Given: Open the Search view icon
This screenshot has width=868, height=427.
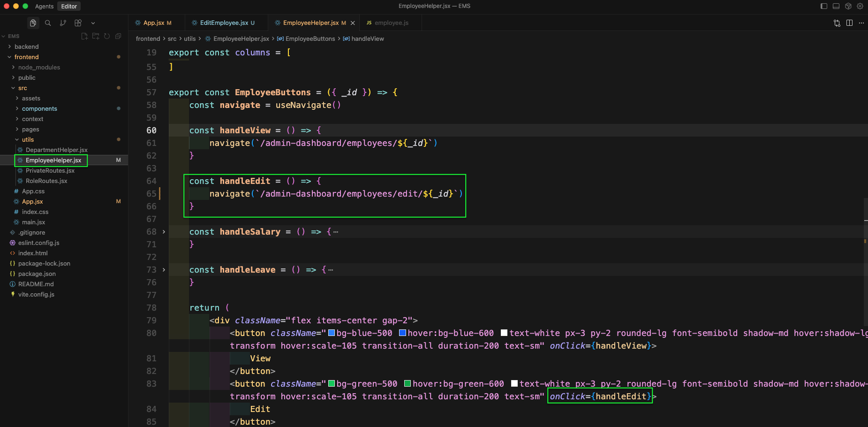Looking at the screenshot, I should point(48,23).
